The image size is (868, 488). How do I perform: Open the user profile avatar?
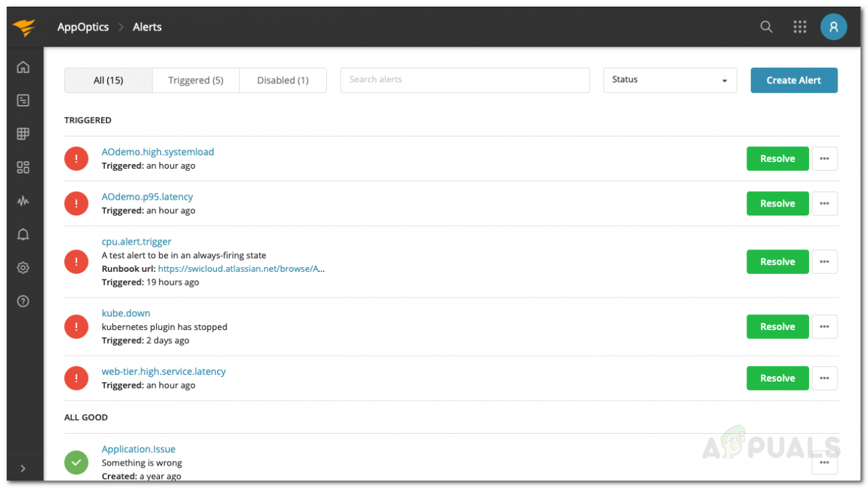point(833,27)
